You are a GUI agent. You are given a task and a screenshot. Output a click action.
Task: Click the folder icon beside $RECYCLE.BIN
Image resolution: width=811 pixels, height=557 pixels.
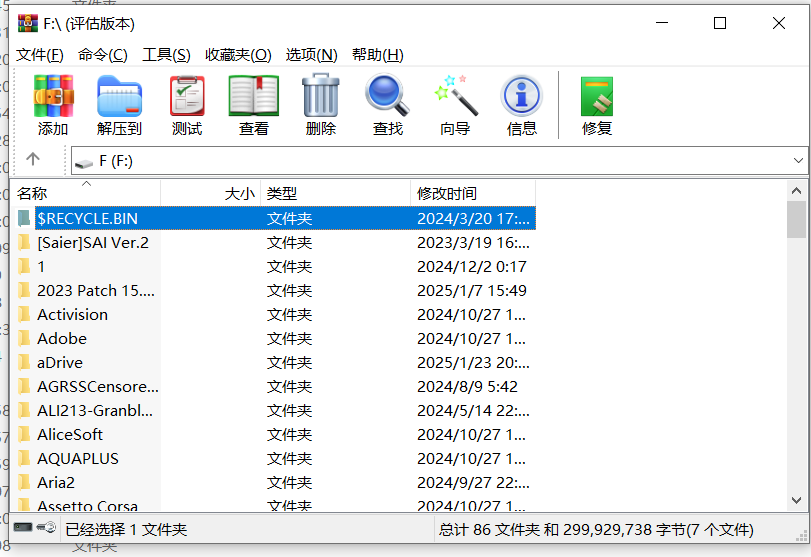24,218
